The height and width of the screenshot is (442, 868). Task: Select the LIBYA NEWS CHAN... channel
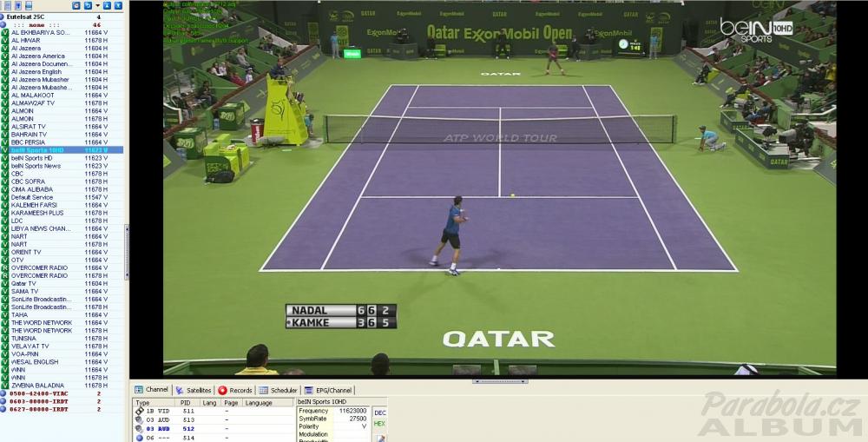coord(62,228)
